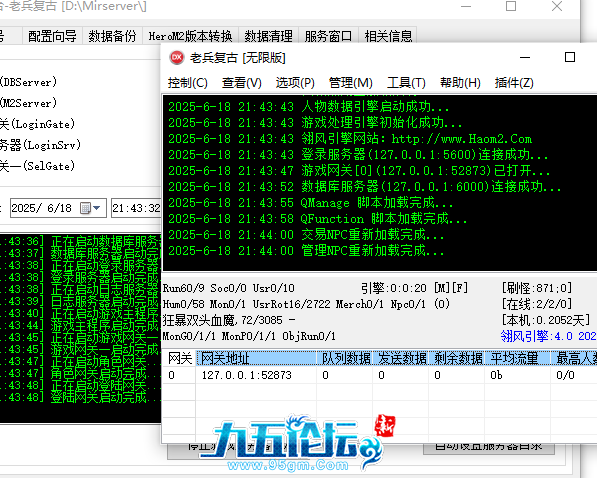Click the 翎风引擎:4.0 blue version link
The width and height of the screenshot is (597, 478).
pyautogui.click(x=548, y=336)
